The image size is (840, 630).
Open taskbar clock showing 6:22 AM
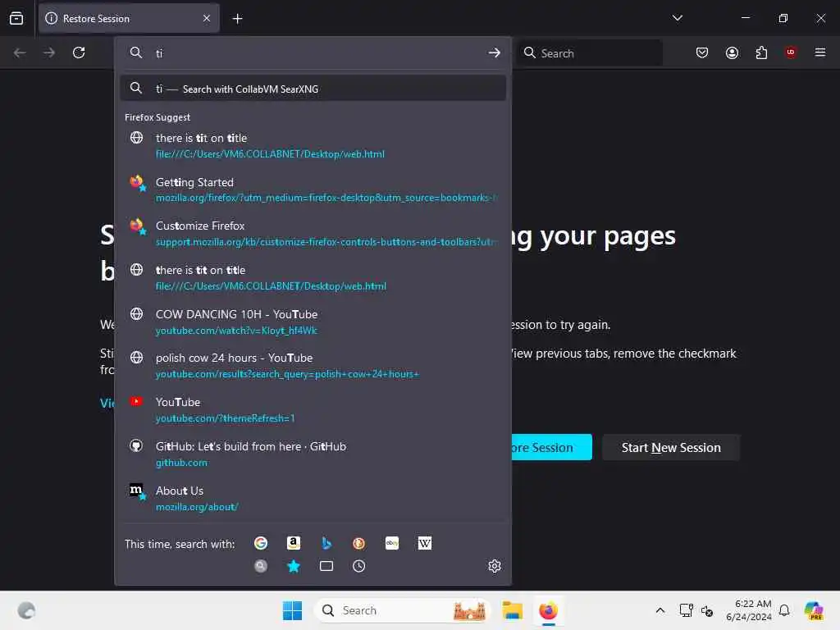[748, 610]
